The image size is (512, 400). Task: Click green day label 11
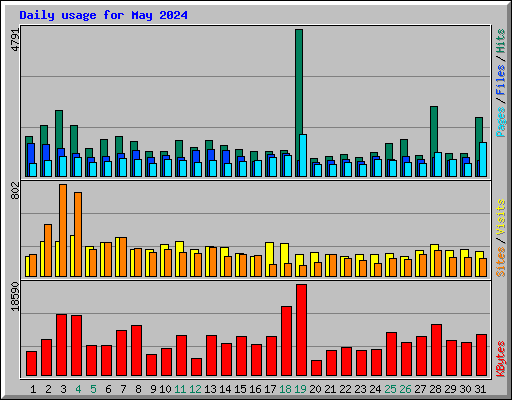(180, 389)
